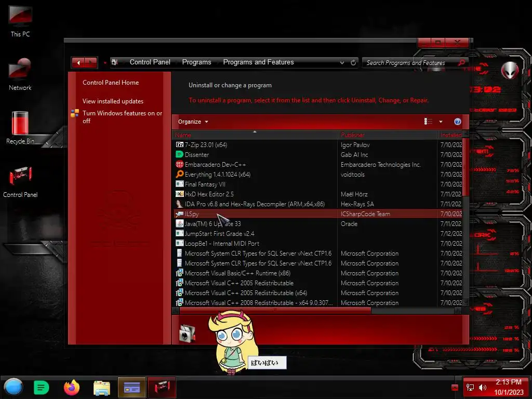The image size is (532, 399).
Task: Click publisher voidtools cell
Action: pos(353,174)
